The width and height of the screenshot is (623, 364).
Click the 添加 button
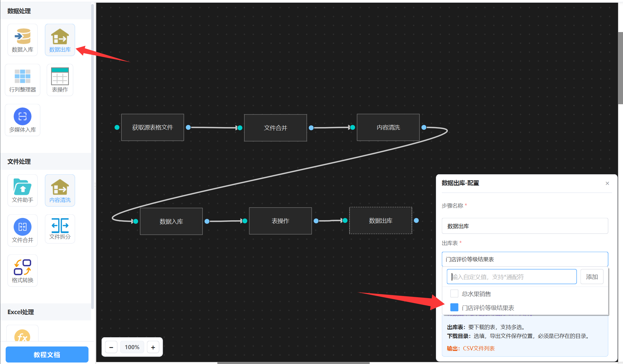point(592,277)
